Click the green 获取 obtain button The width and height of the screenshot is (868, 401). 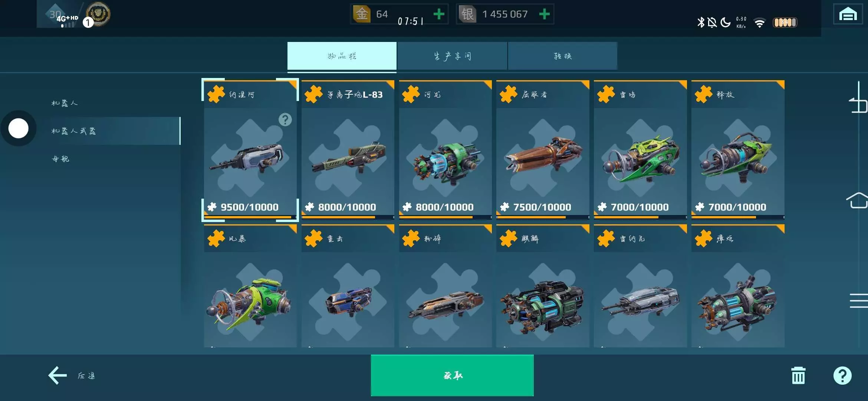452,375
